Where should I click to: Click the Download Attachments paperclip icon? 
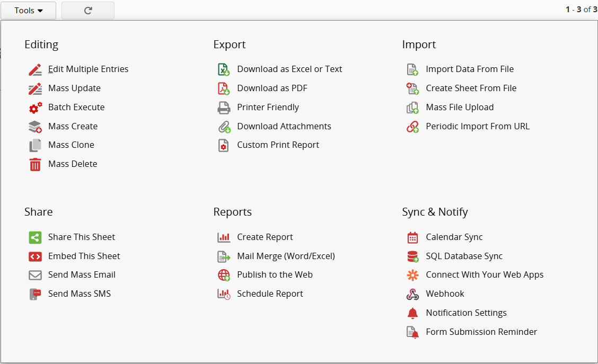(x=224, y=127)
